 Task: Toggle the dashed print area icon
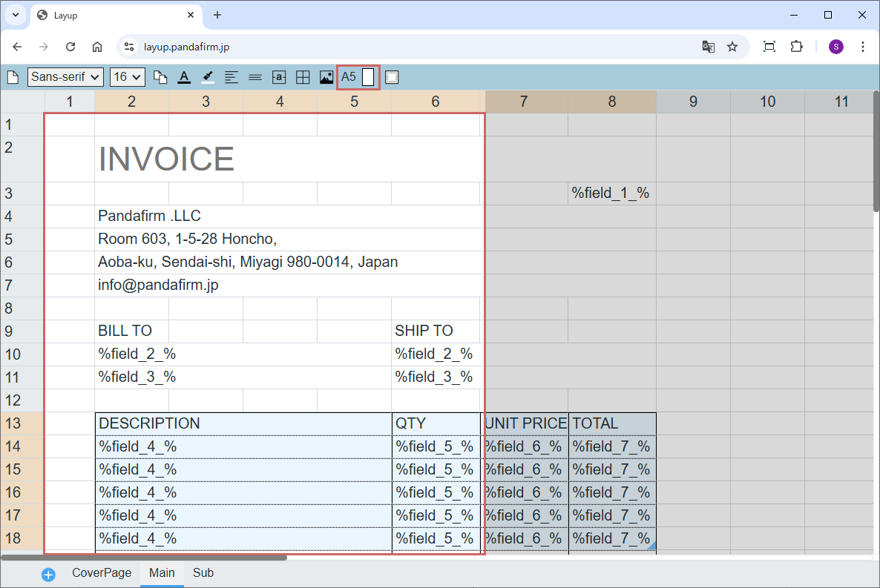392,77
